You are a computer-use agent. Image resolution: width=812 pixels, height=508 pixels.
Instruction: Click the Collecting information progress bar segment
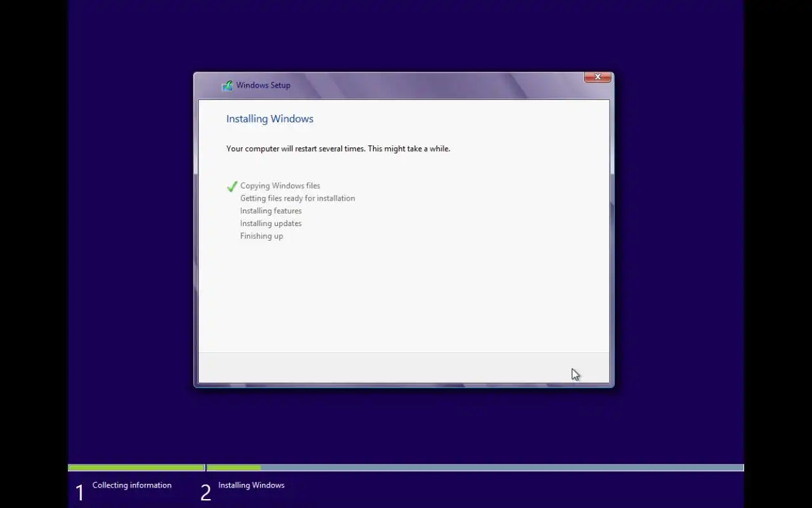pos(136,468)
